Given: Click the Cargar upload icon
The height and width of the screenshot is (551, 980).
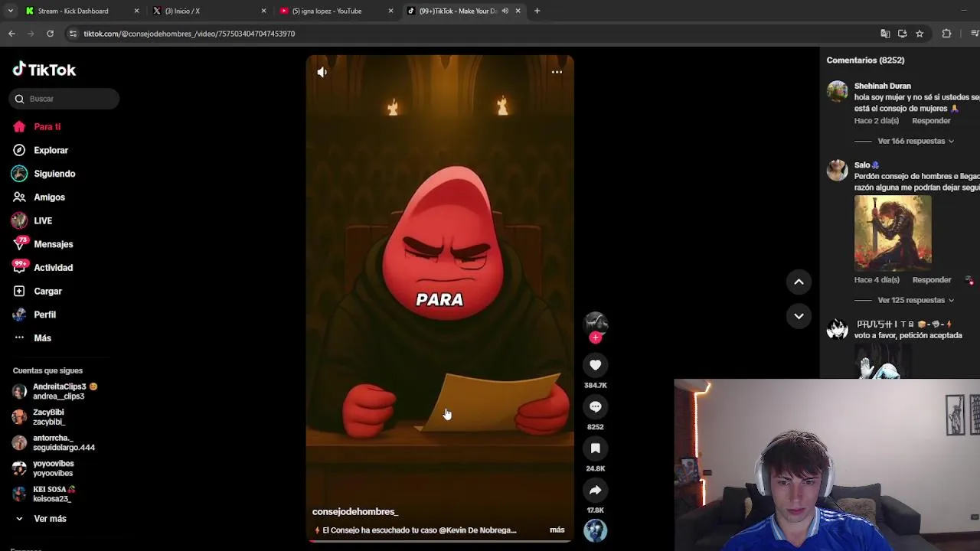Looking at the screenshot, I should (x=19, y=292).
